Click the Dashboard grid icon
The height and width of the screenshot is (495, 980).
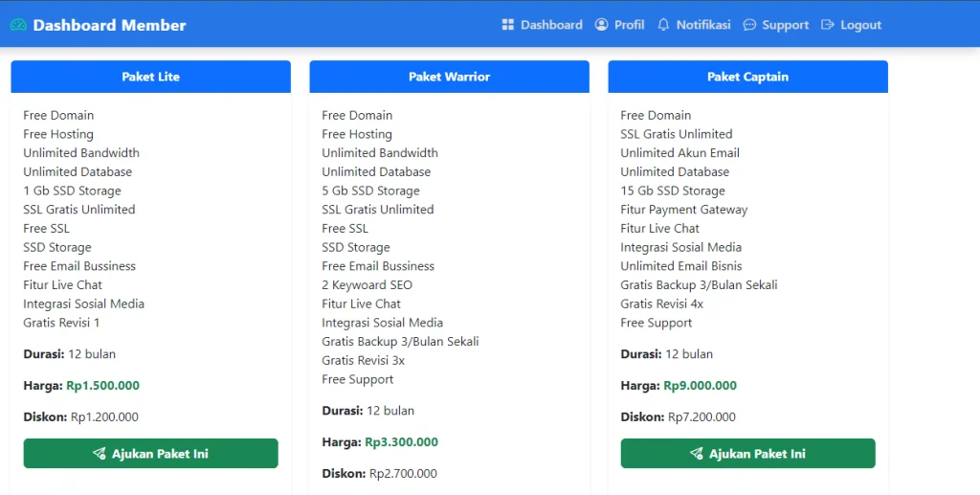pos(508,25)
